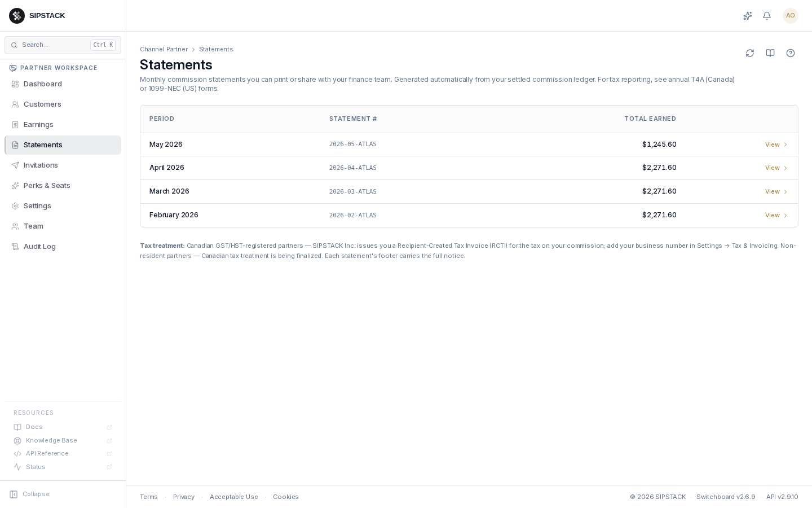
Task: Open the Terms footer link
Action: [x=149, y=497]
